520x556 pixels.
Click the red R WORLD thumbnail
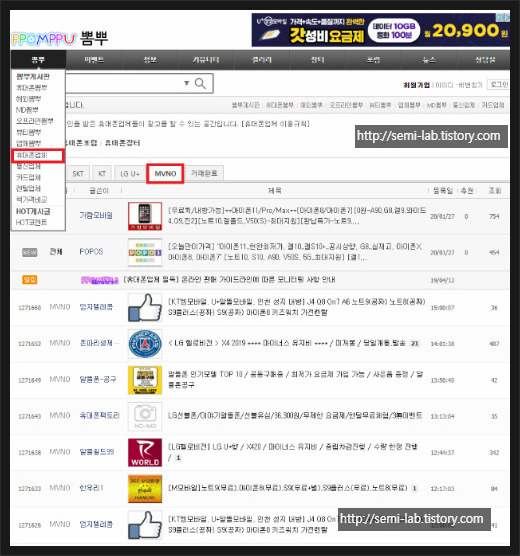(145, 452)
